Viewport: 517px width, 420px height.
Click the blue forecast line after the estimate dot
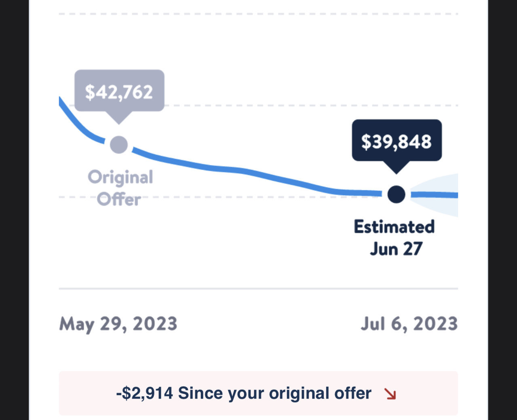(x=435, y=195)
